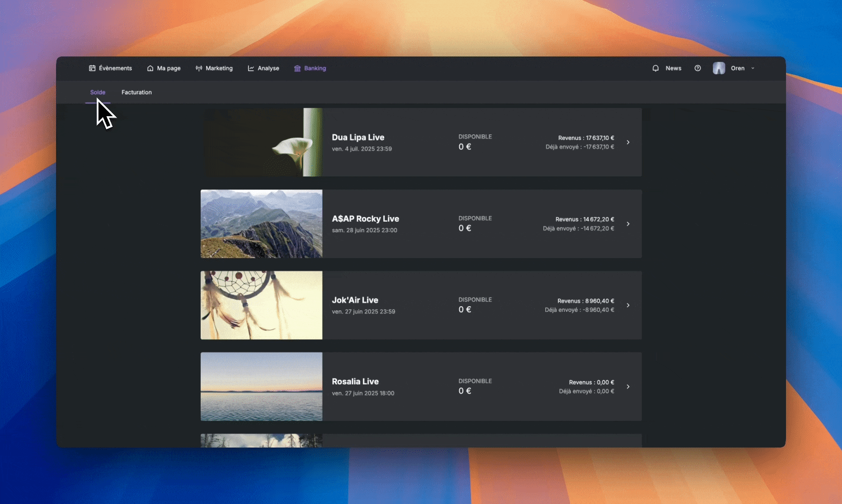Screen dimensions: 842x504
Task: Switch to the Facturation tab
Action: click(x=137, y=92)
